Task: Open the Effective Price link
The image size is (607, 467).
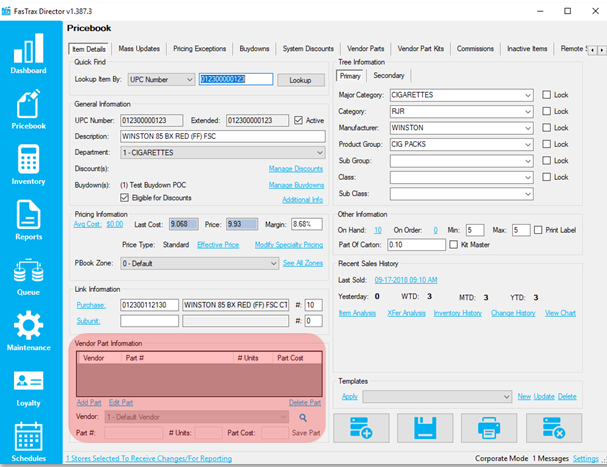Action: tap(218, 245)
